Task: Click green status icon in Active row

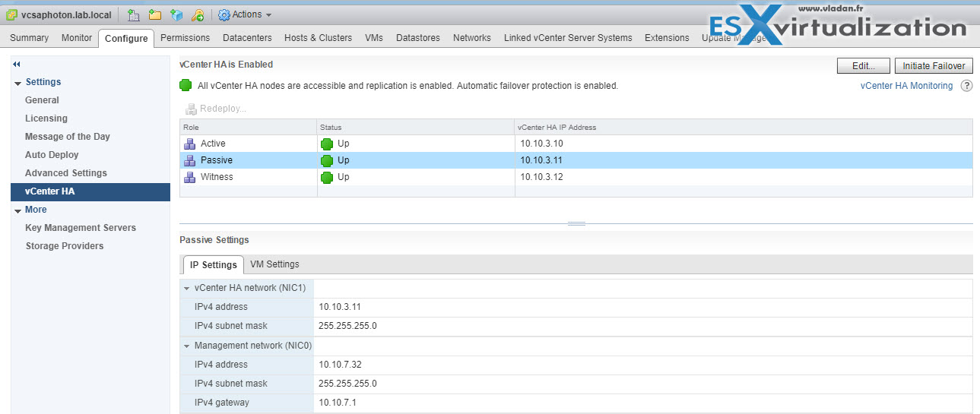Action: point(327,144)
